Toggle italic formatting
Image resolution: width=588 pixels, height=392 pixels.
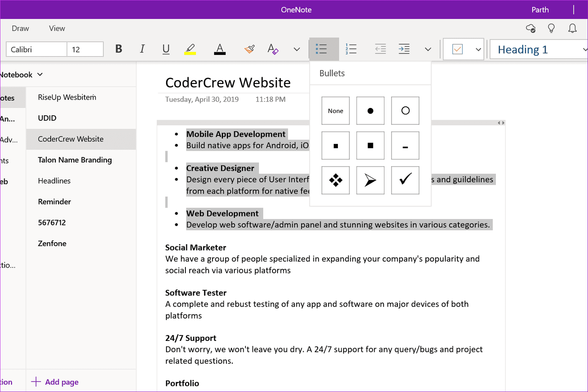[142, 49]
